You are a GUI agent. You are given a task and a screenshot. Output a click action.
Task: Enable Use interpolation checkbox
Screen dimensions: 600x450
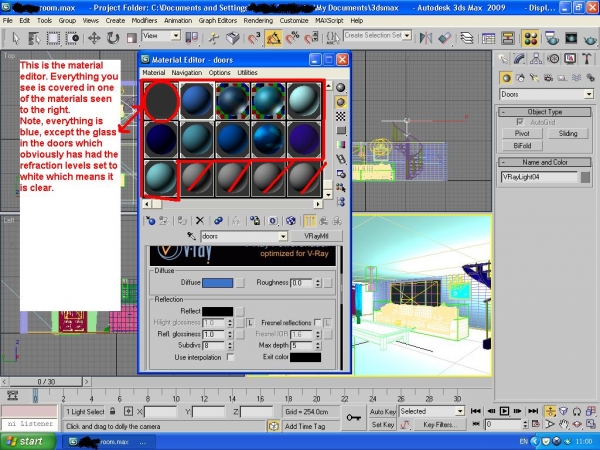(230, 357)
